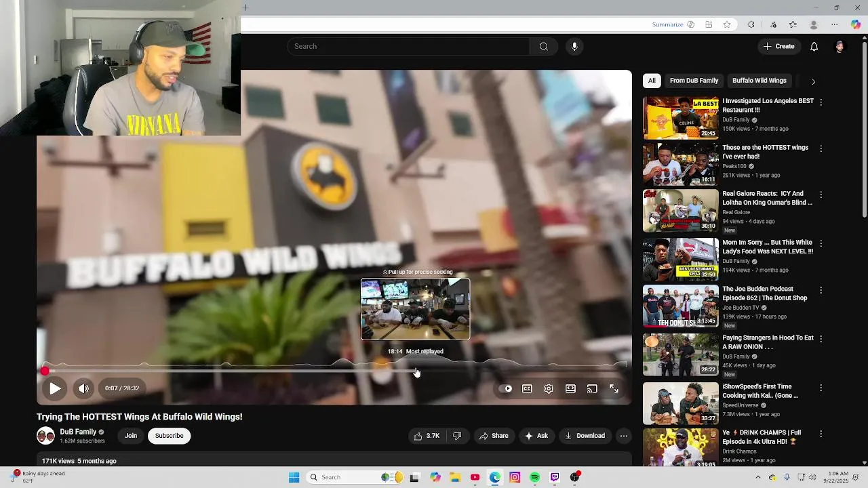Screen dimensions: 868x488
Task: Select the From DuB Family chip
Action: (694, 81)
